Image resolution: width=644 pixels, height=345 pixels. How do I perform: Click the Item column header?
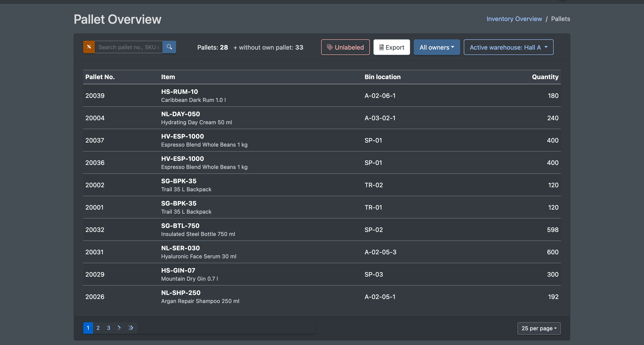coord(168,77)
